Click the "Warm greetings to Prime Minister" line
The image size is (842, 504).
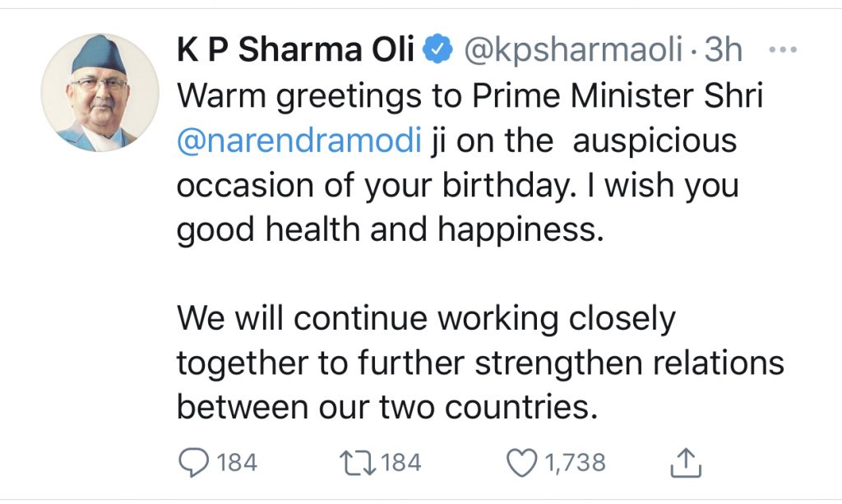[470, 96]
